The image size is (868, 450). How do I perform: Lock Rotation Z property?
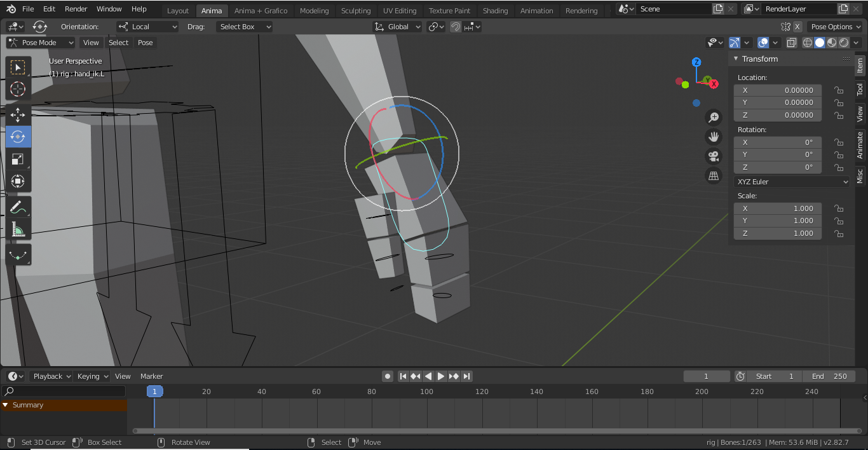839,167
